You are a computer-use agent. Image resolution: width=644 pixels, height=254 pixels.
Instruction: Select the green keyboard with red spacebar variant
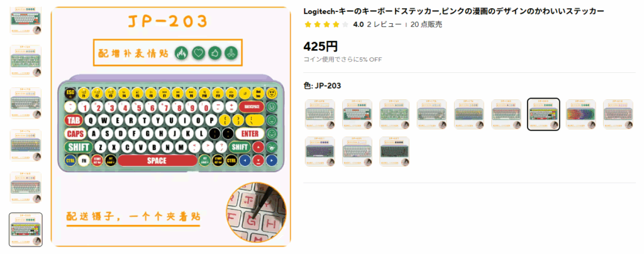pyautogui.click(x=357, y=114)
